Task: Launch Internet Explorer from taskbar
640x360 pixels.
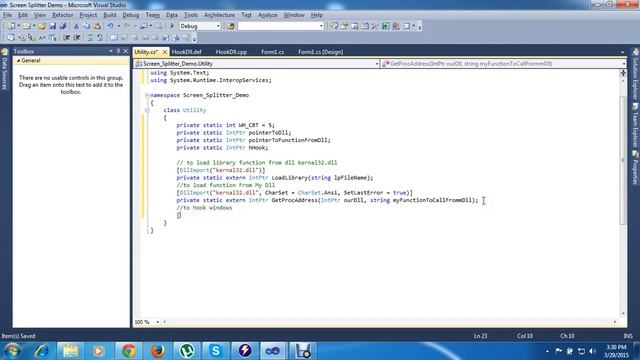Action: tap(41, 351)
